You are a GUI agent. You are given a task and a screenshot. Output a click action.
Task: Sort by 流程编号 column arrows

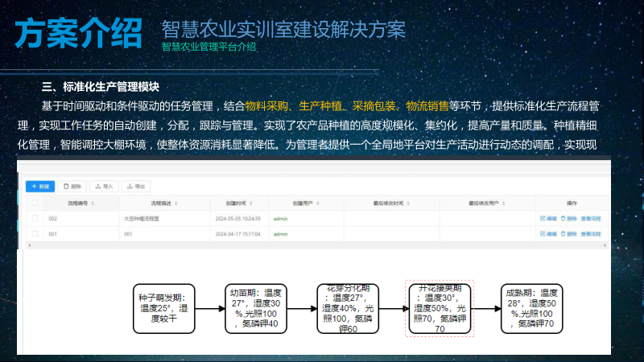pyautogui.click(x=91, y=204)
